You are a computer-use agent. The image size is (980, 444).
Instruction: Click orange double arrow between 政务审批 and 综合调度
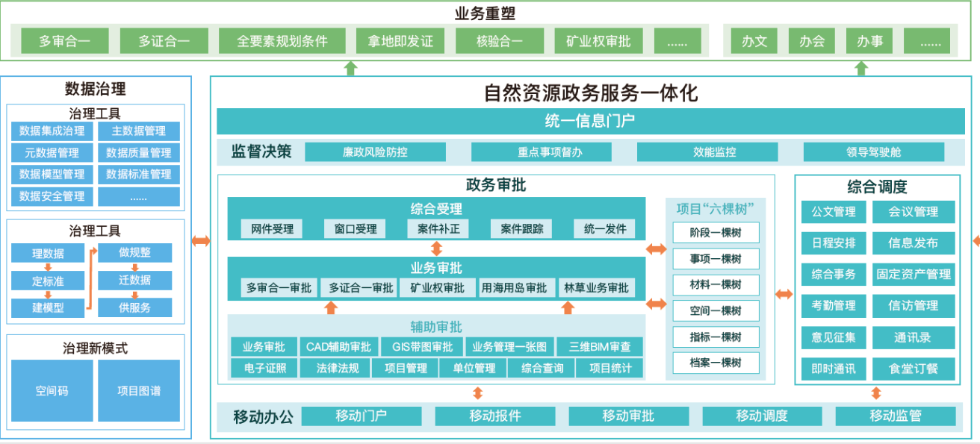(x=784, y=294)
